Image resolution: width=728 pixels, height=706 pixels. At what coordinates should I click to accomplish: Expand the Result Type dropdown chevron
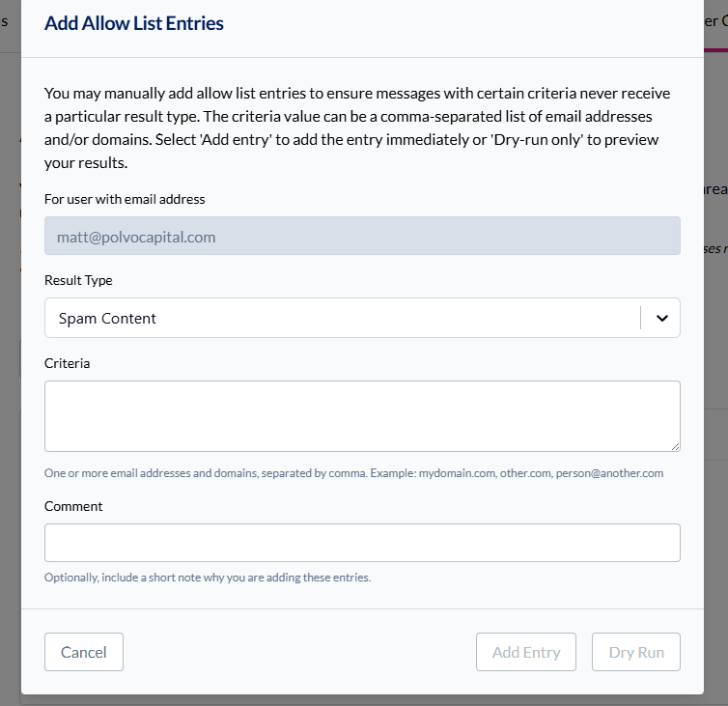661,319
